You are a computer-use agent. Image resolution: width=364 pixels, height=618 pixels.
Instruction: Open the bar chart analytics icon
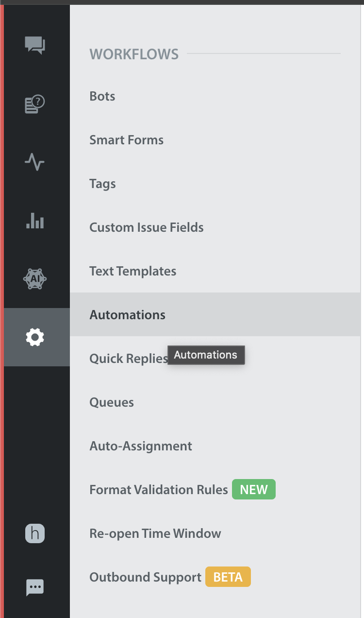35,220
